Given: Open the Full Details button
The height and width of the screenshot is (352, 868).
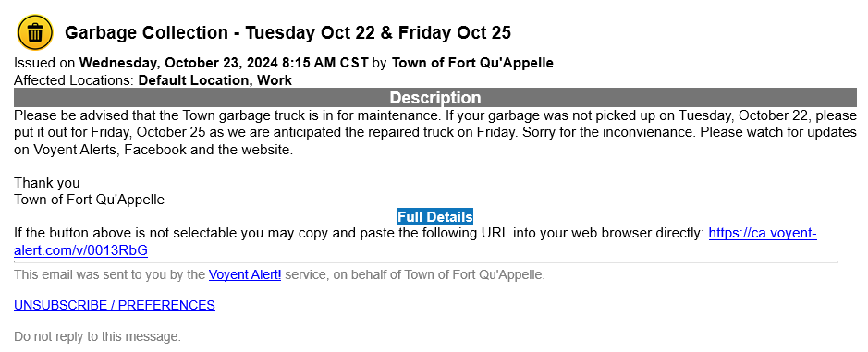Looking at the screenshot, I should 435,216.
